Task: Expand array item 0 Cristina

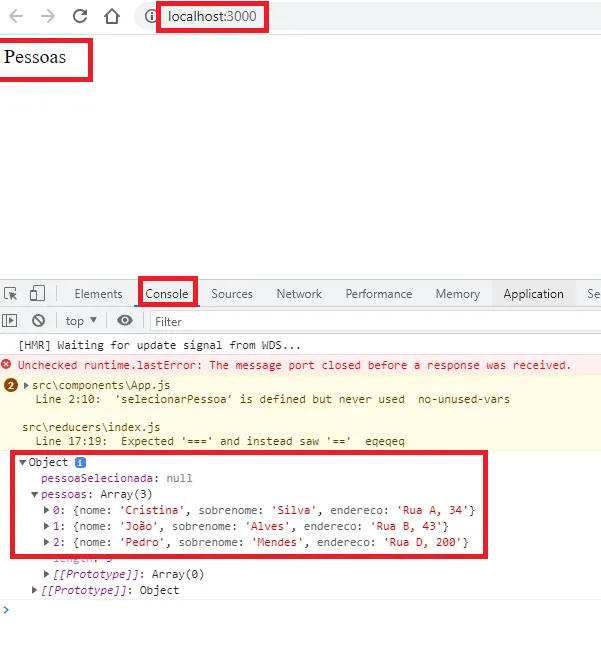Action: tap(47, 510)
